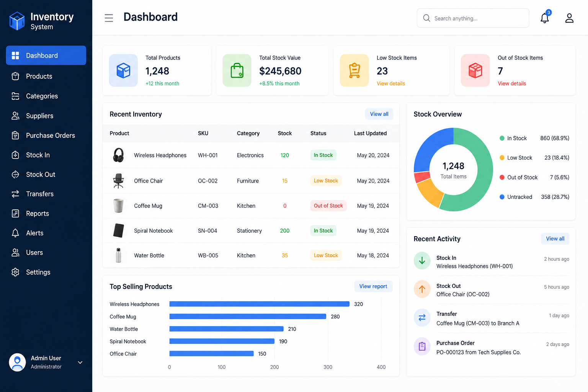588x392 pixels.
Task: Click the Purchase Order clipboard activity icon
Action: [422, 346]
